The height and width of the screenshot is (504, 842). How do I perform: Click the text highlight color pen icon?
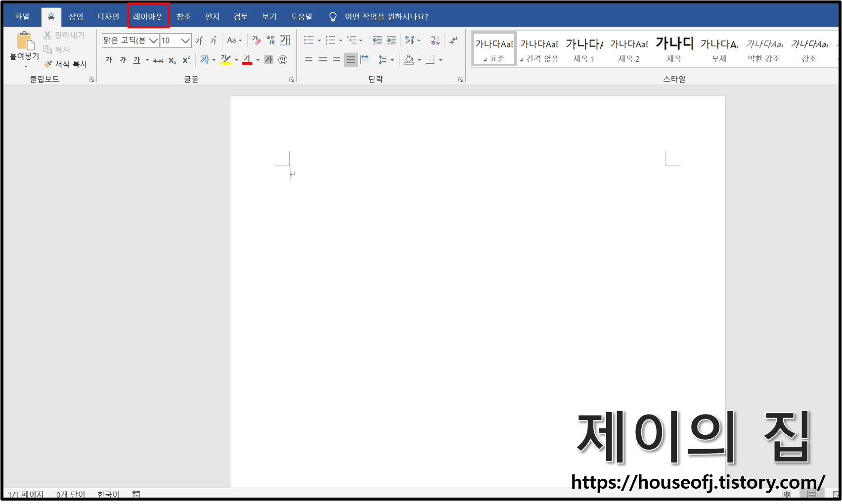tap(226, 60)
